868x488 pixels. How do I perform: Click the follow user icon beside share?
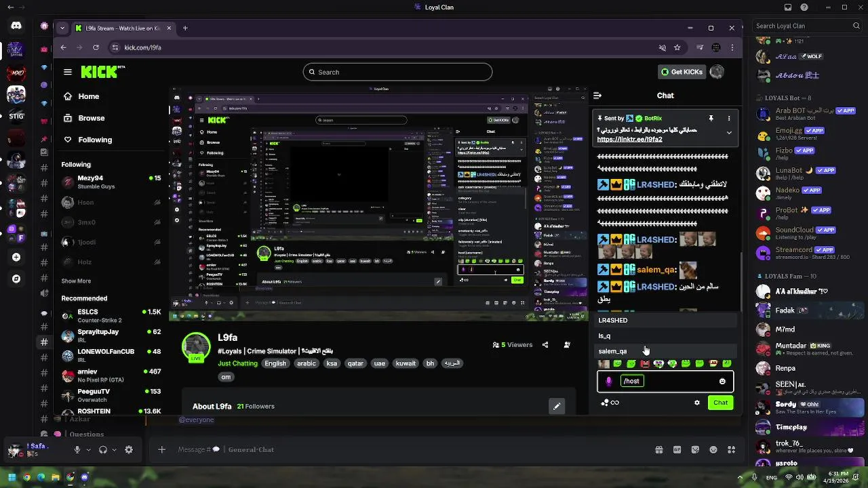[x=567, y=345]
